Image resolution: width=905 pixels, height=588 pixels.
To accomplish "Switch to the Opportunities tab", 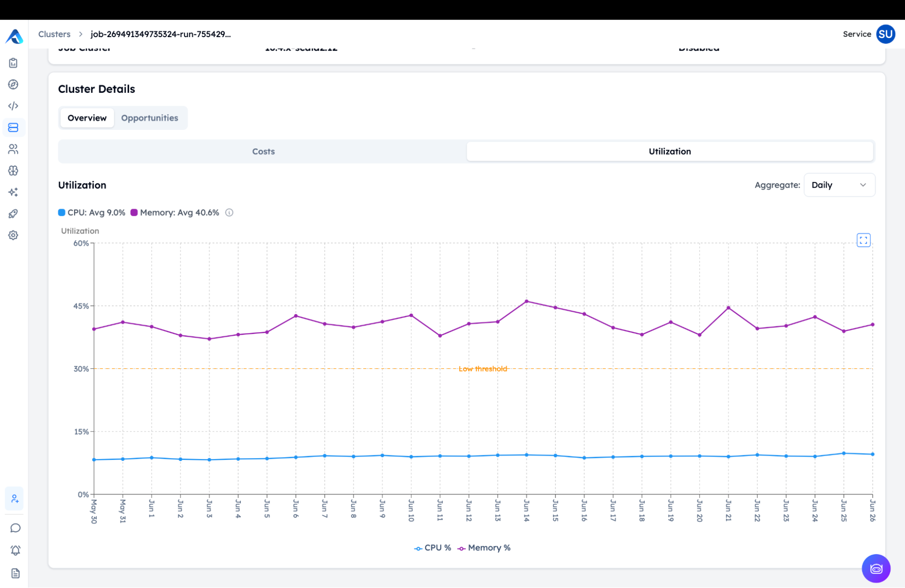I will (149, 118).
